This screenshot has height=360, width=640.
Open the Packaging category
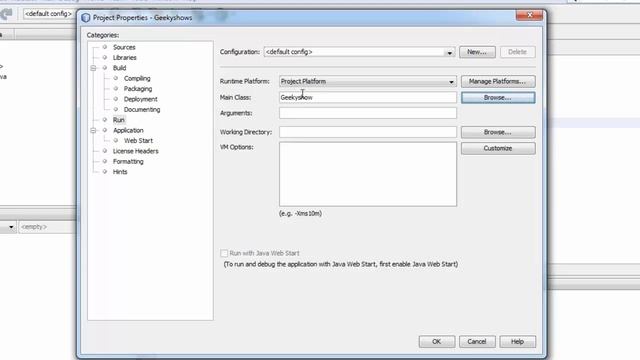[138, 89]
